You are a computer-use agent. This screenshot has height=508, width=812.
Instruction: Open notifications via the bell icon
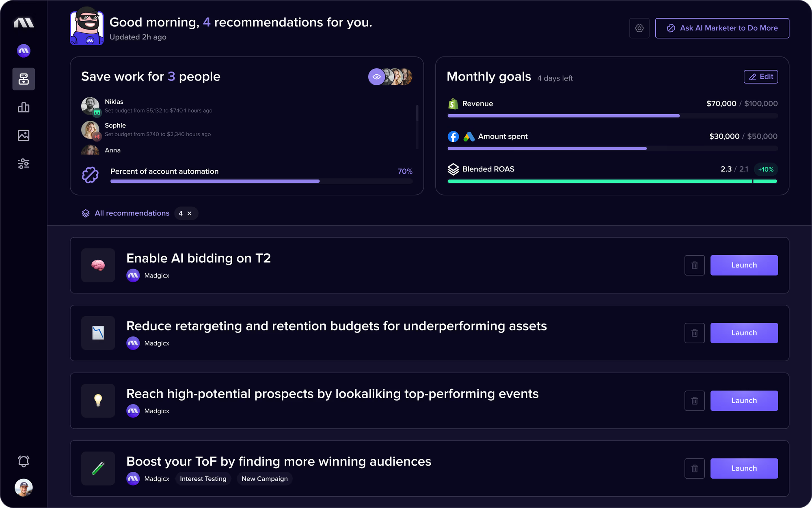[23, 461]
